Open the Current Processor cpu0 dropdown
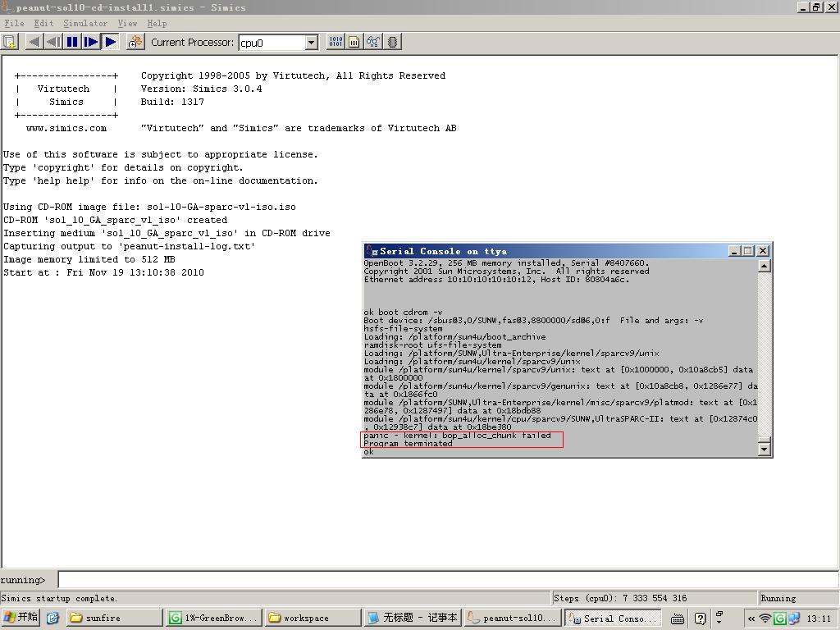Viewport: 840px width, 630px height. (312, 43)
